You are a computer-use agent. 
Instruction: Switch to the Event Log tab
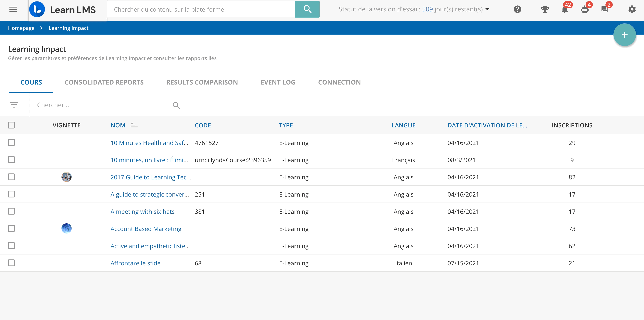(x=278, y=82)
